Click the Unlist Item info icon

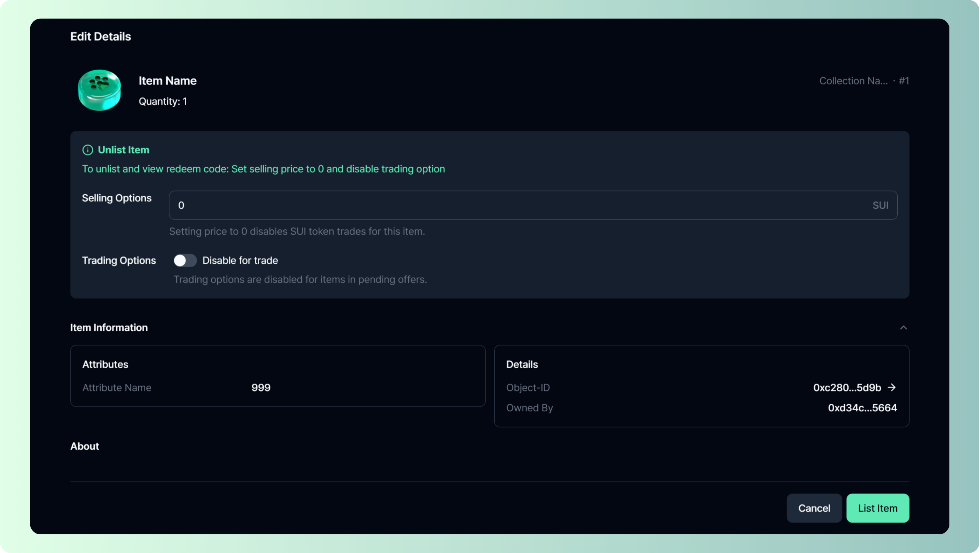coord(87,150)
